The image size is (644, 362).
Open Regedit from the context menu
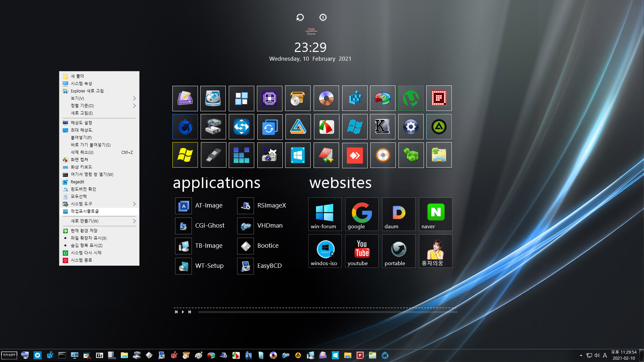(x=99, y=182)
